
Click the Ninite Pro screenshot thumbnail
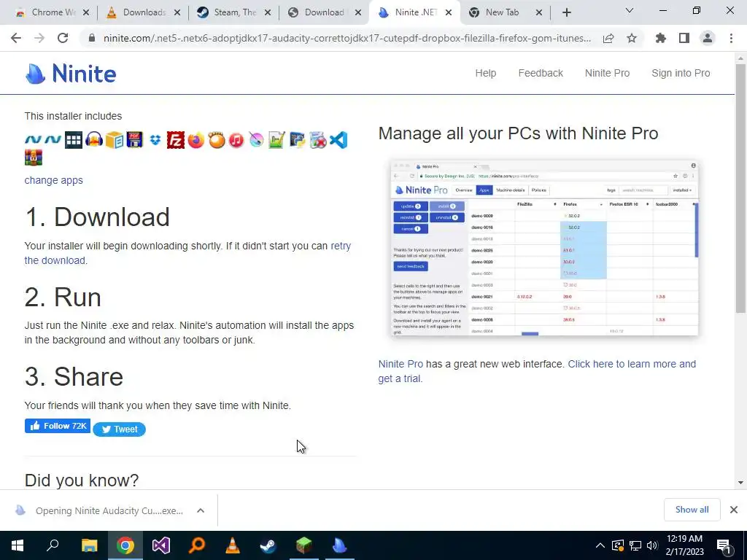(x=544, y=248)
